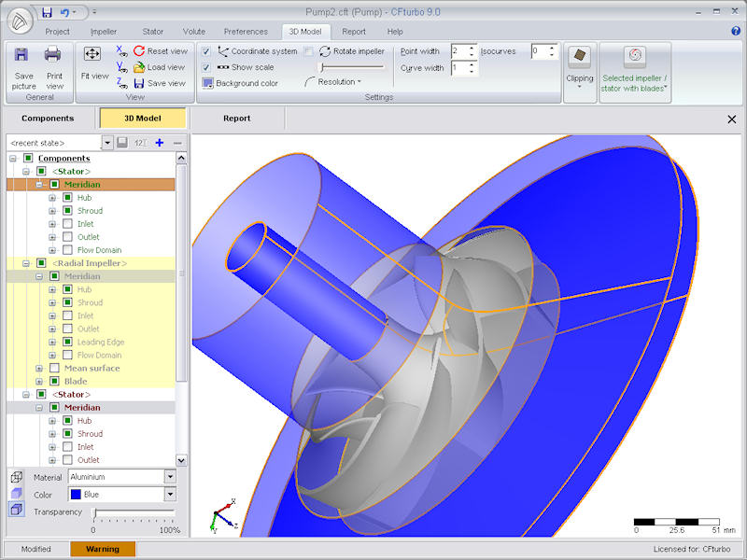The width and height of the screenshot is (747, 560).
Task: Click the Fit view icon
Action: click(x=92, y=54)
